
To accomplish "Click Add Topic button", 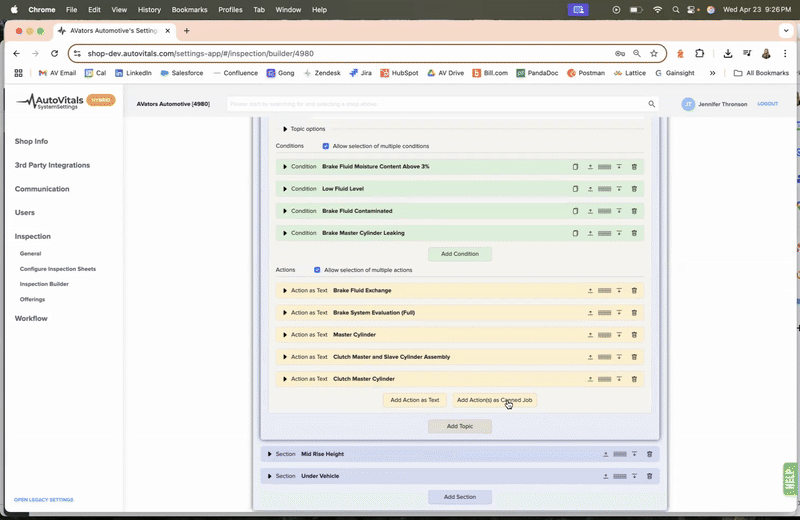I will pos(460,426).
